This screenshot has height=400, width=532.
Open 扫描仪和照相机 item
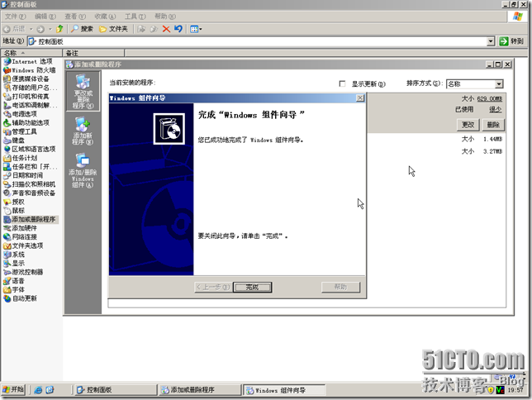pyautogui.click(x=30, y=184)
